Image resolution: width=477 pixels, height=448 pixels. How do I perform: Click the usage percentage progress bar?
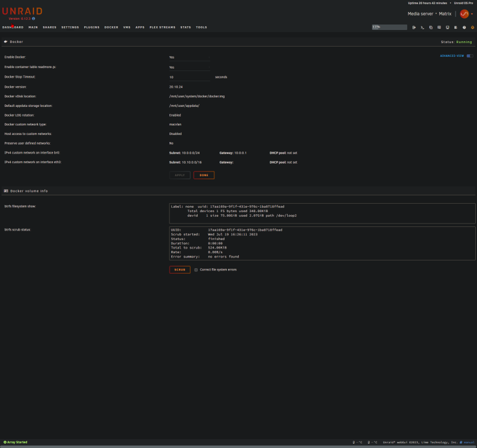(389, 27)
